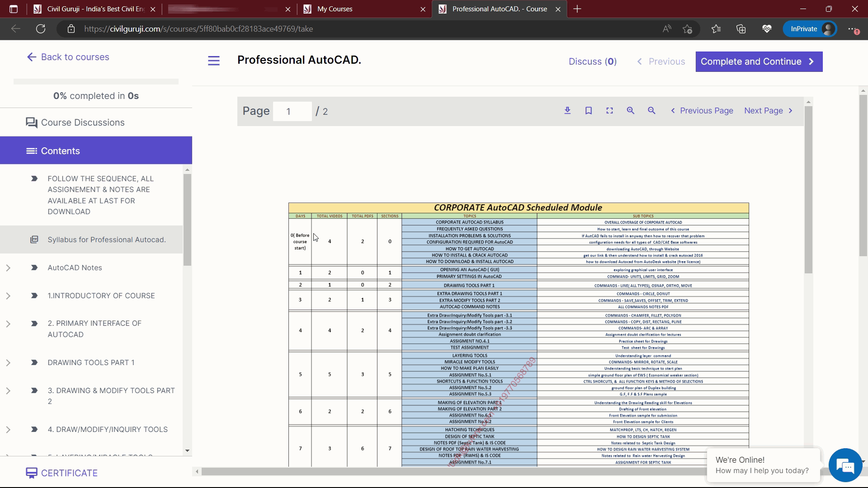Close the Civil Guruji tab
Image resolution: width=868 pixels, height=488 pixels.
coord(153,9)
